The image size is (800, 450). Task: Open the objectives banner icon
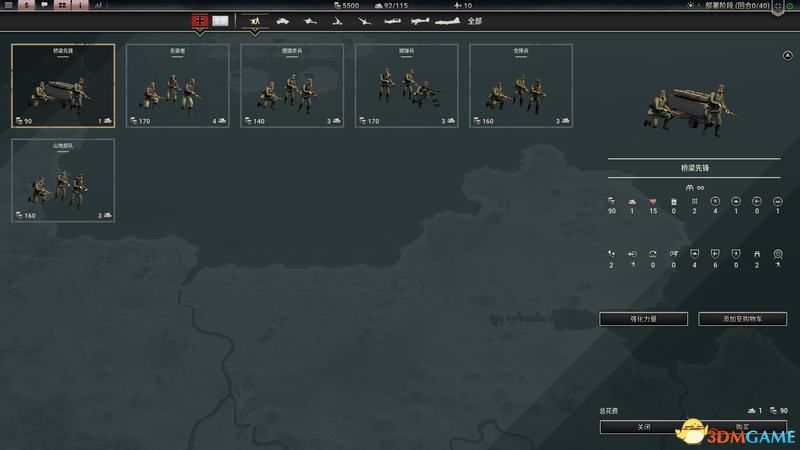(x=778, y=7)
